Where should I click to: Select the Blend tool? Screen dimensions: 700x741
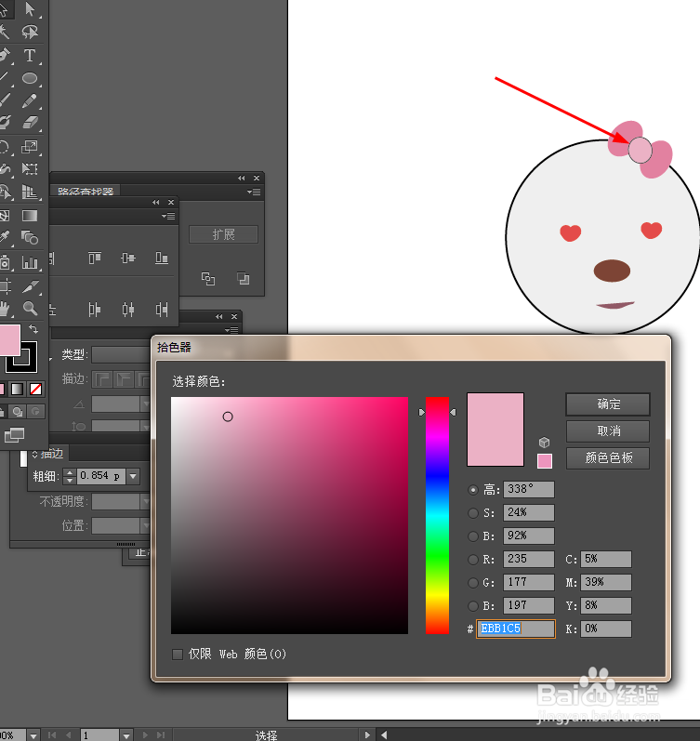click(x=30, y=238)
